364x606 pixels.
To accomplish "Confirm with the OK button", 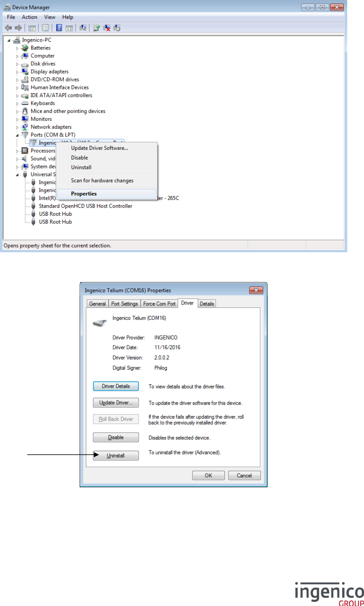I will click(x=208, y=475).
